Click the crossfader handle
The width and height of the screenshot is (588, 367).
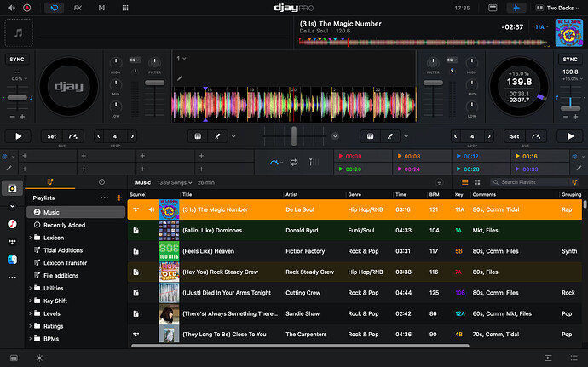pos(294,136)
